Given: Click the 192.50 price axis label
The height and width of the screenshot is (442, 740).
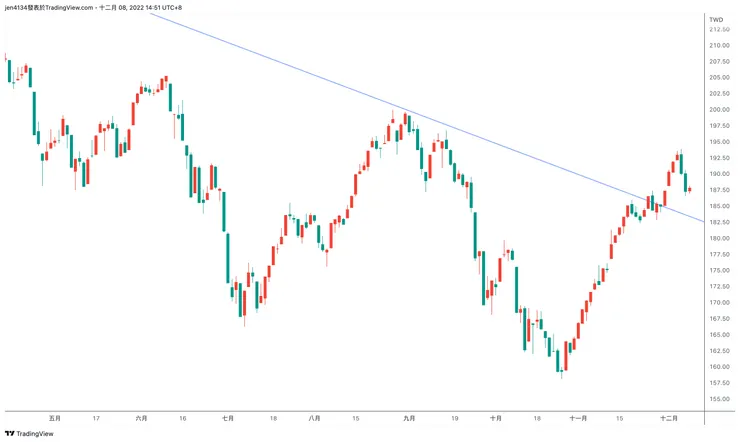Looking at the screenshot, I should (x=719, y=158).
